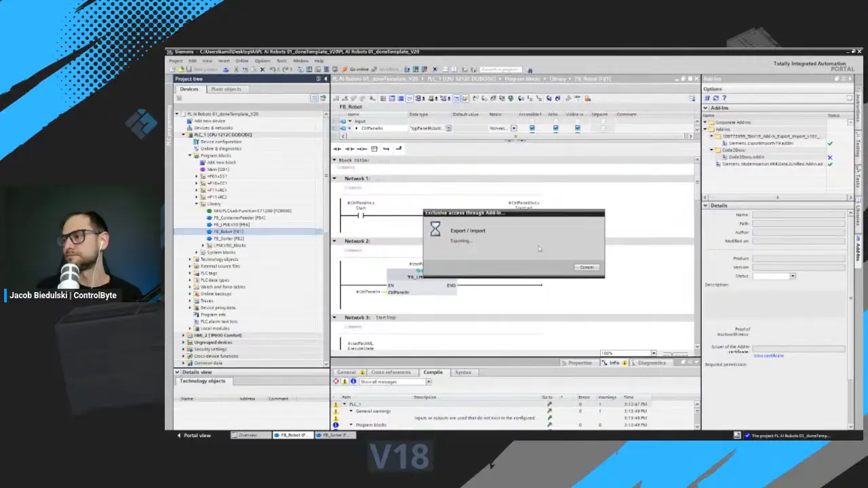Toggle Visible checkbox for CtrlPanelIn row

click(577, 128)
